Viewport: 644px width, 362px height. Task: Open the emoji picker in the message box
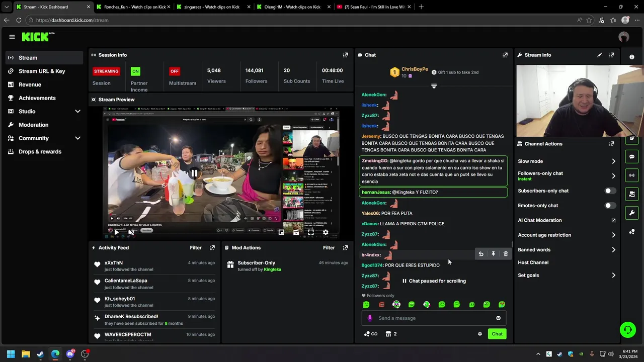click(498, 318)
